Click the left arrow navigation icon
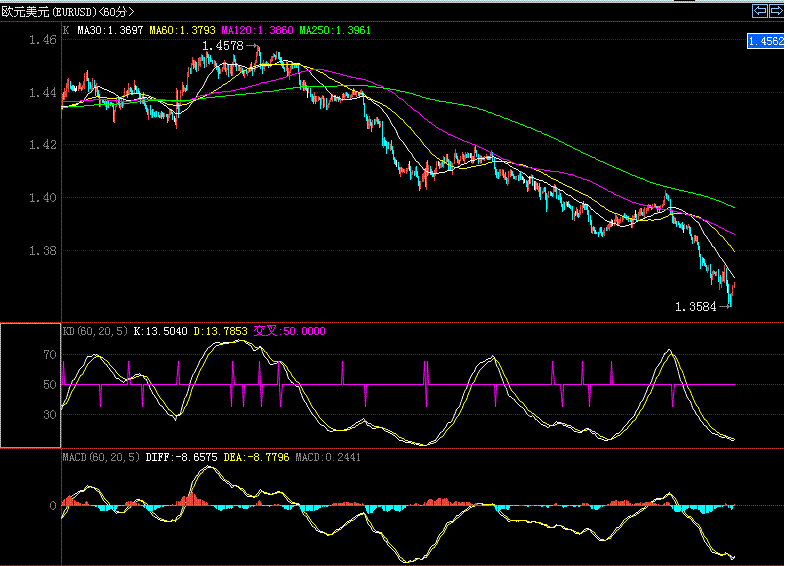The width and height of the screenshot is (790, 566). 760,11
